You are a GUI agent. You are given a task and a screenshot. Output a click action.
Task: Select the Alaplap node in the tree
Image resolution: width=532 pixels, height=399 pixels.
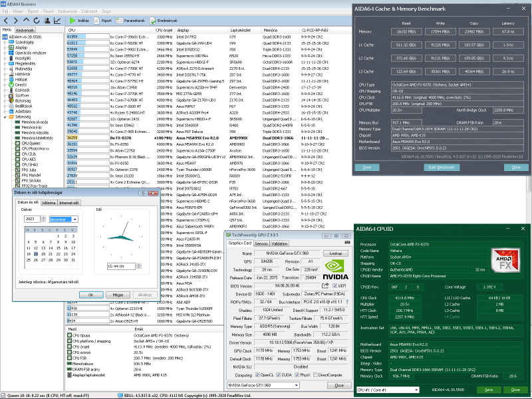pos(21,47)
